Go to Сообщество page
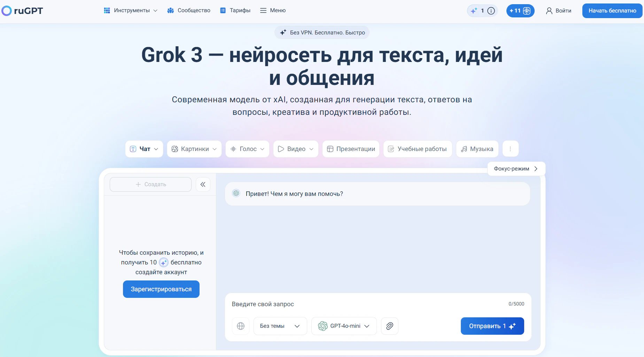This screenshot has height=357, width=644. [x=189, y=10]
